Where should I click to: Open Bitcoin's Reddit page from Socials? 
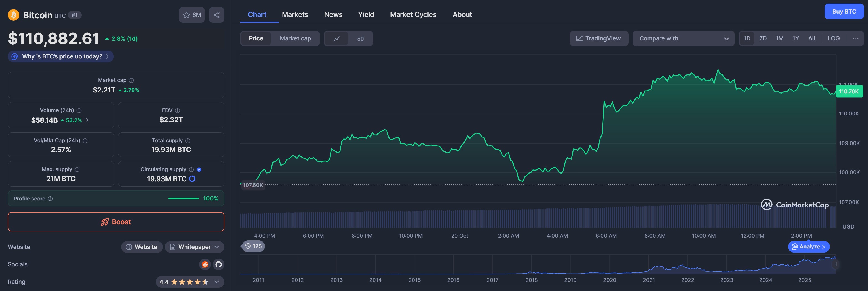pyautogui.click(x=205, y=264)
